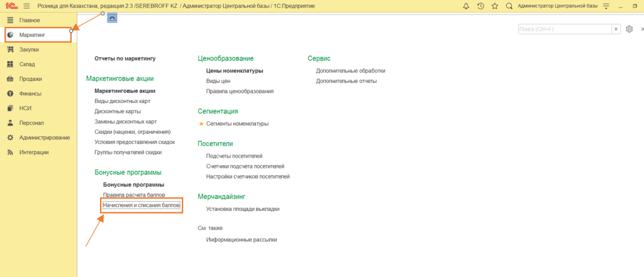Image resolution: width=644 pixels, height=277 pixels.
Task: Click the Персонал person icon
Action: tap(11, 122)
